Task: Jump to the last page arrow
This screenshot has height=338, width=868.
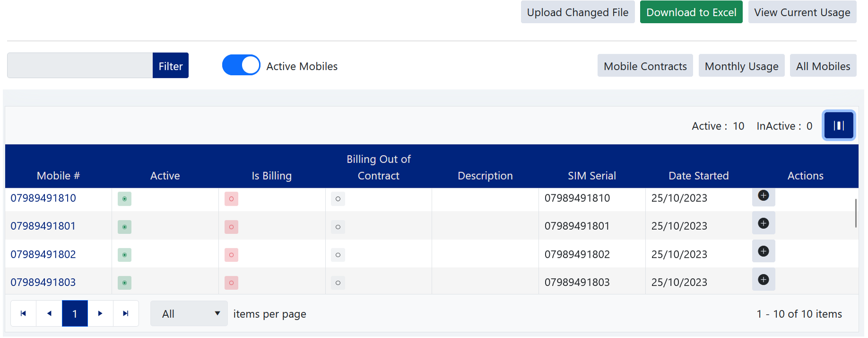Action: point(126,313)
